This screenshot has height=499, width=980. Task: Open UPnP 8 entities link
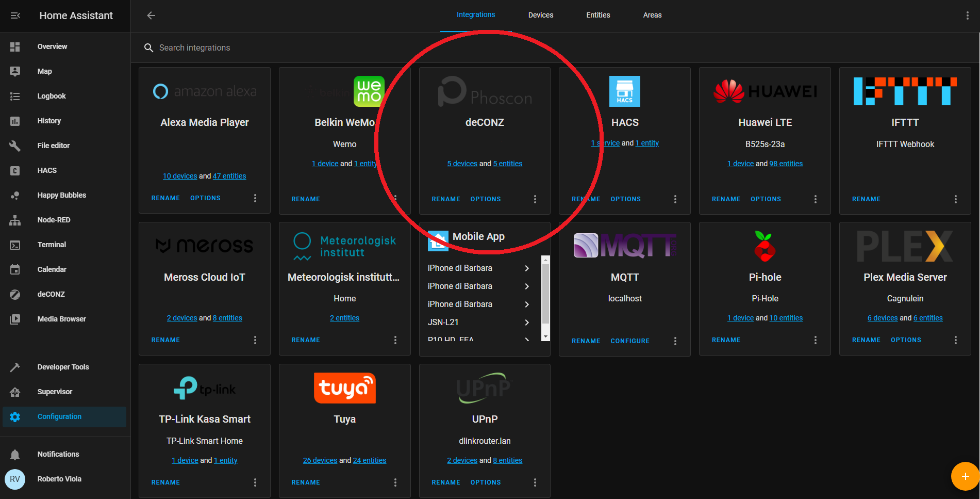pyautogui.click(x=508, y=460)
